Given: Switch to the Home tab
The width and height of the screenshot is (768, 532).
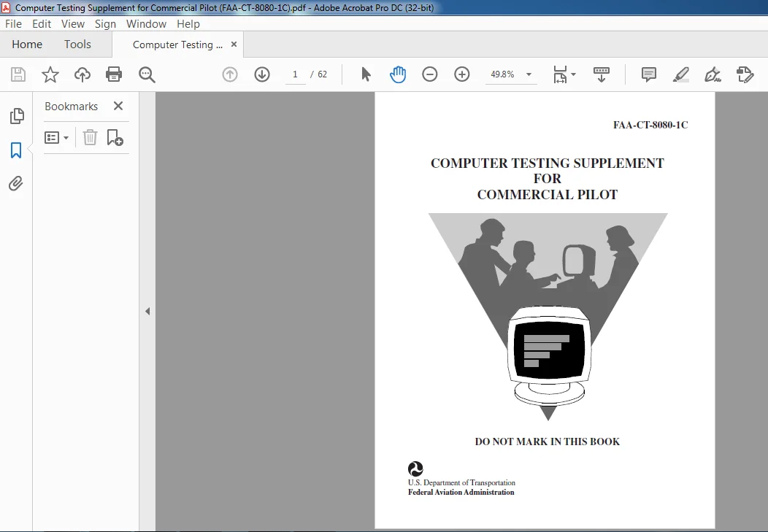Looking at the screenshot, I should tap(27, 45).
